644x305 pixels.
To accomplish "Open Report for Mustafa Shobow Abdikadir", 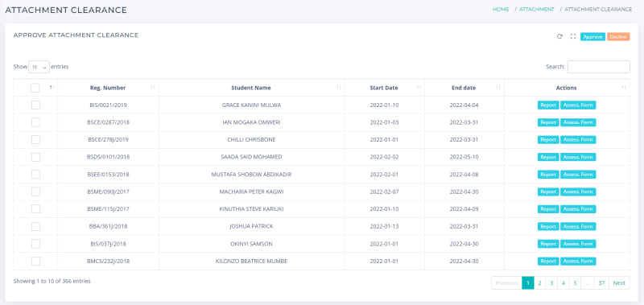I will (548, 175).
